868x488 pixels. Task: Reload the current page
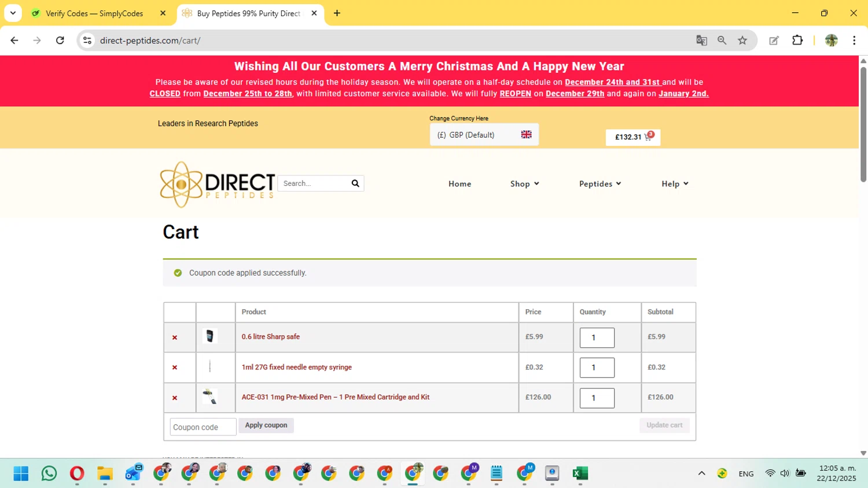[60, 41]
